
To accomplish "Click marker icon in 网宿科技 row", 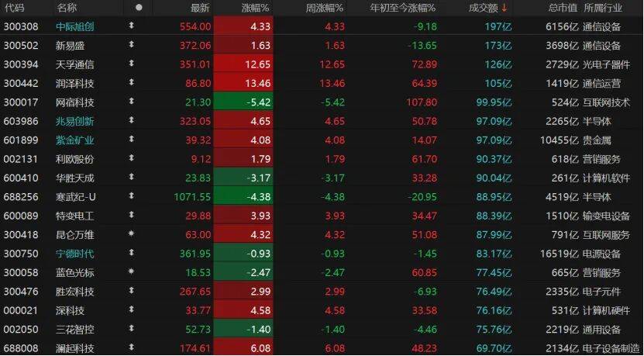I will click(132, 101).
